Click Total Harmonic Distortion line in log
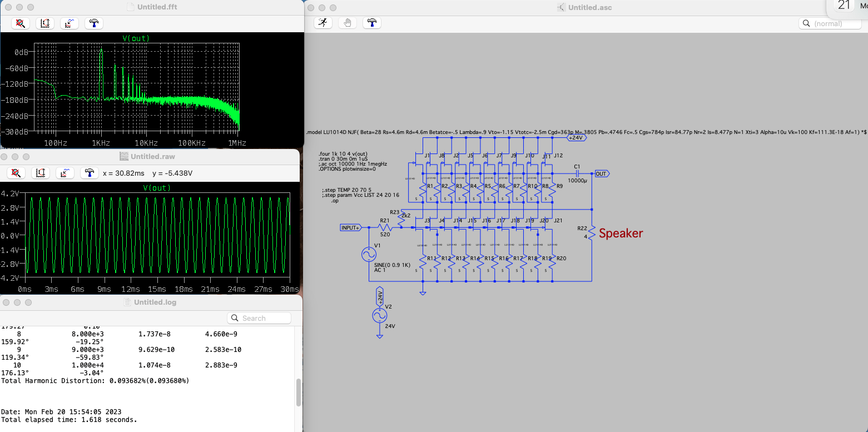This screenshot has width=868, height=432. [95, 381]
